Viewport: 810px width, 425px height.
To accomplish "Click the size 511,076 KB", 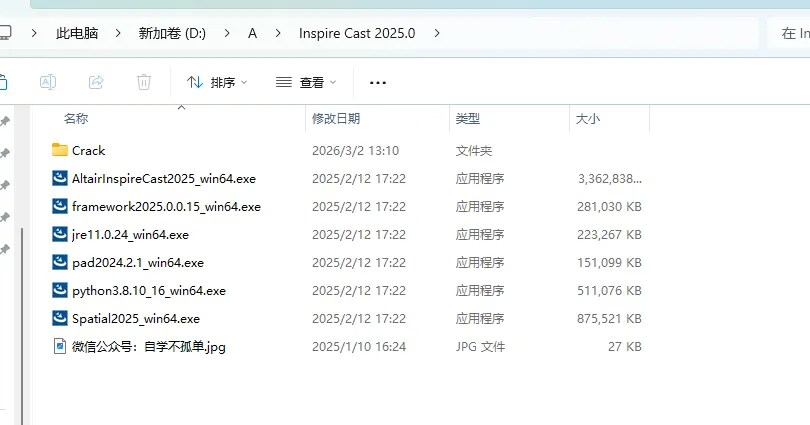I will click(609, 290).
